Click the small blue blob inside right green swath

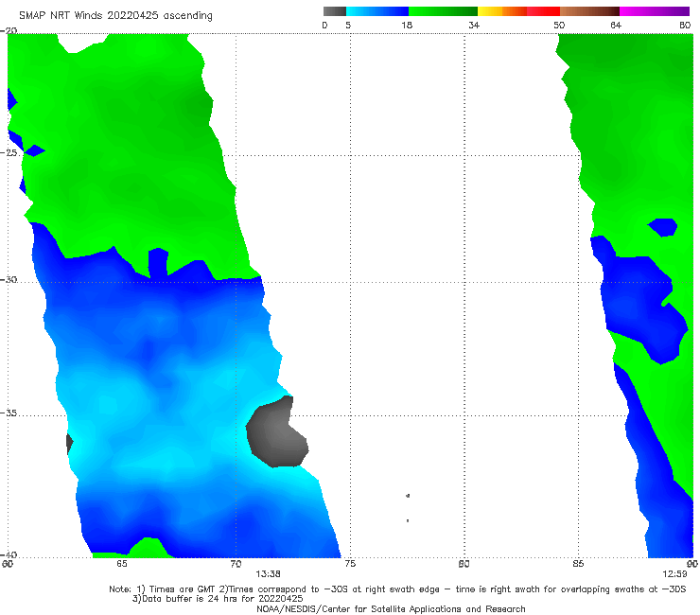click(663, 227)
